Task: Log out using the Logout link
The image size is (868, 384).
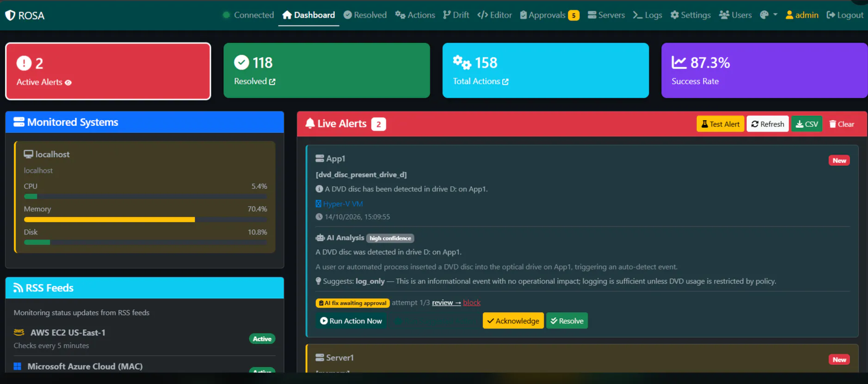Action: pyautogui.click(x=845, y=15)
